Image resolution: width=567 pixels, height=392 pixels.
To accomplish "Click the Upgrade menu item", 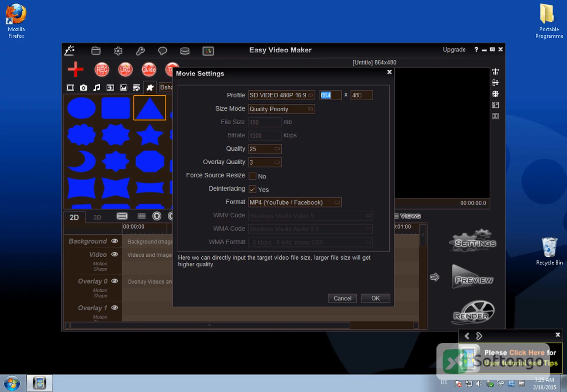I will point(454,50).
